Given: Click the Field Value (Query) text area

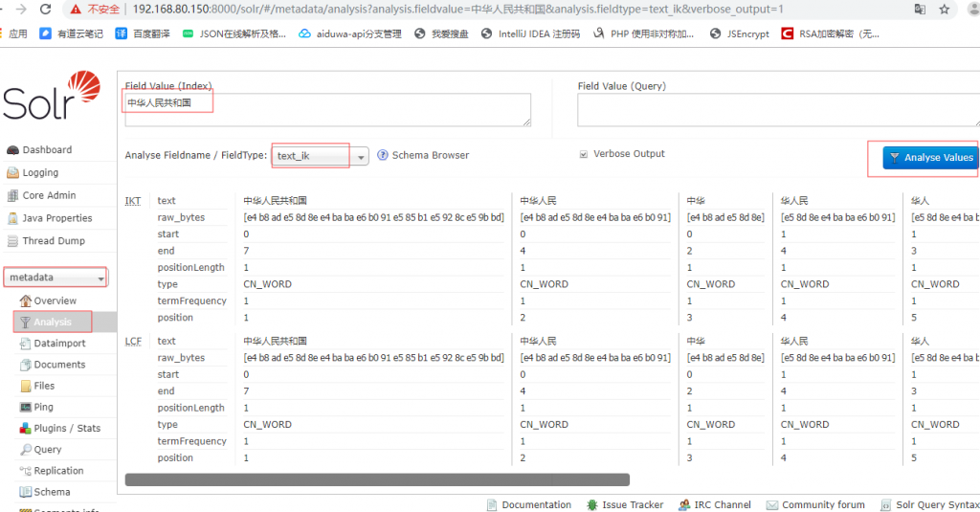Looking at the screenshot, I should click(x=778, y=110).
